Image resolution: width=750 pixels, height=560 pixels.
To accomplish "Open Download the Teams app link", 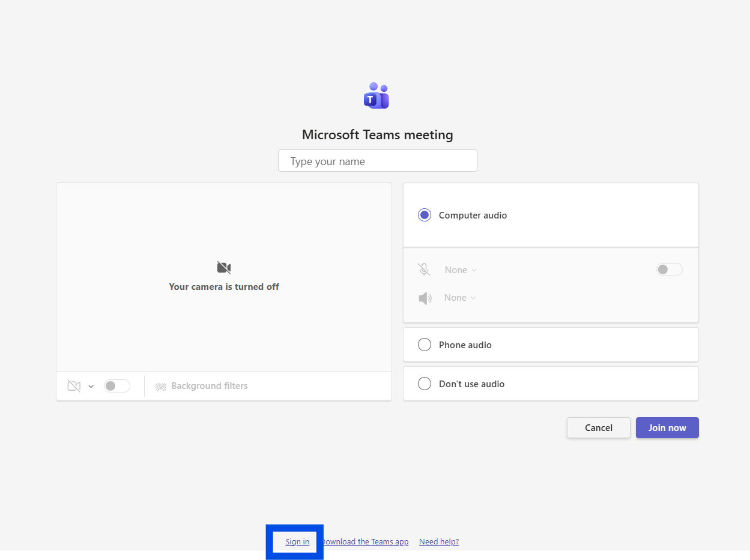I will pos(365,541).
